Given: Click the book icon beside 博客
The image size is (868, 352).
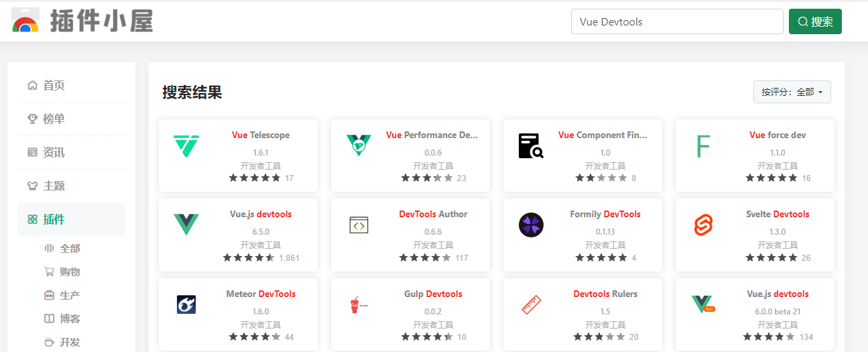Looking at the screenshot, I should [x=49, y=318].
